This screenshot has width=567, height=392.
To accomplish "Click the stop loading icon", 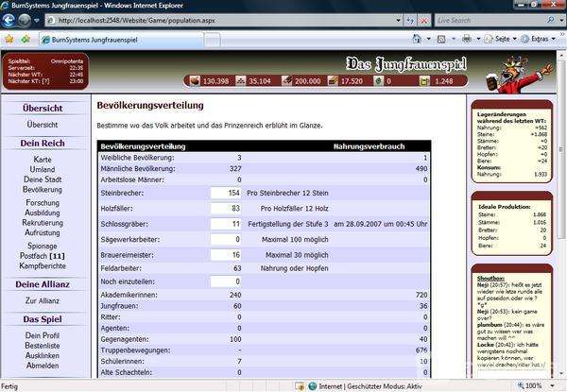I will [426, 20].
